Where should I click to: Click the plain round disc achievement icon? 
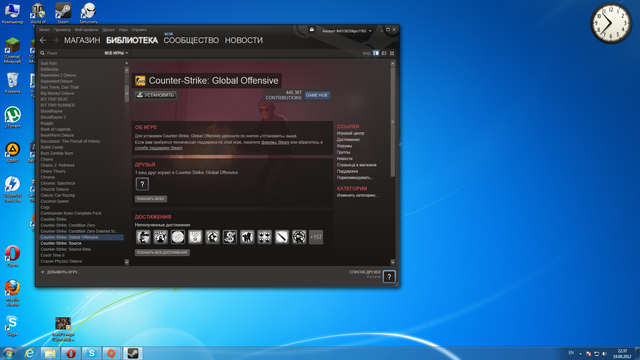[178, 237]
